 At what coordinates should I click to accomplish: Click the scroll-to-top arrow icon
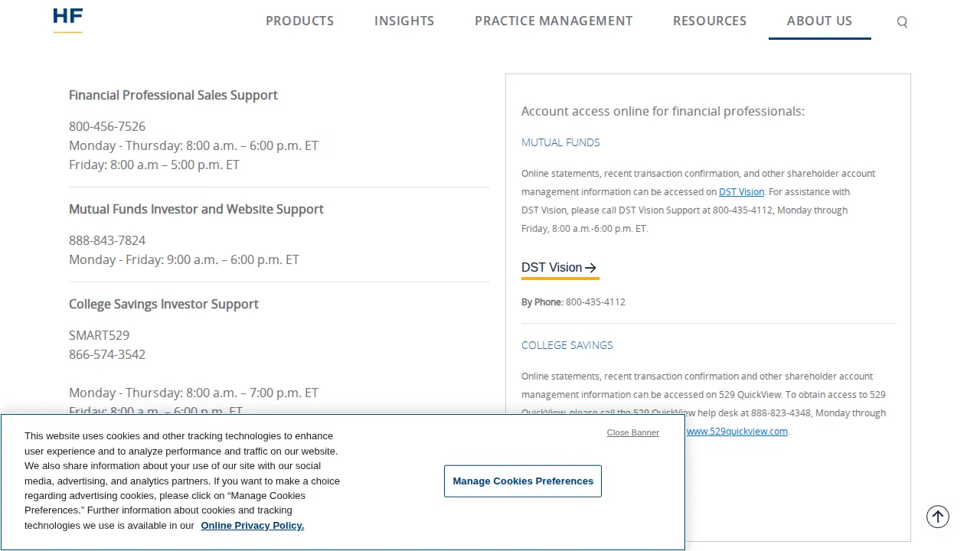938,517
